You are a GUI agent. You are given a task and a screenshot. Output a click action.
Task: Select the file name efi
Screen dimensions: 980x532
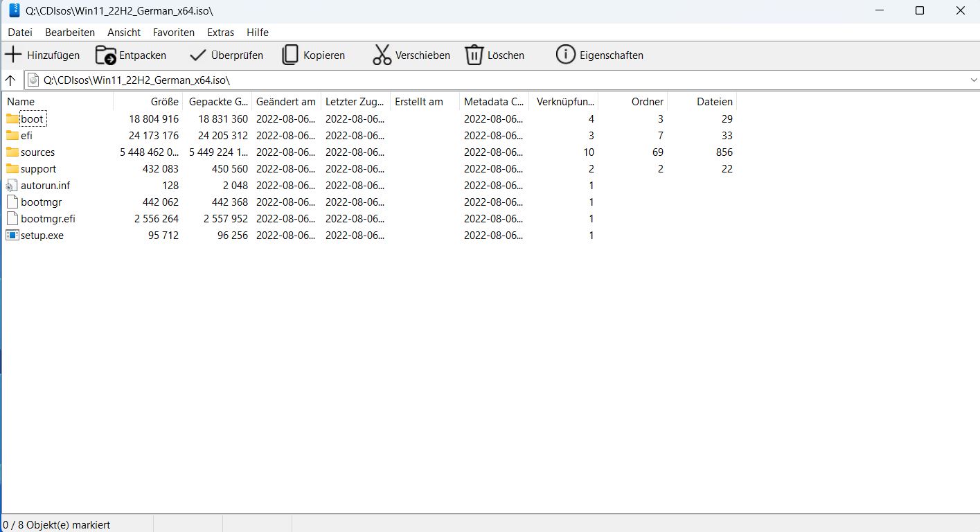click(x=26, y=135)
